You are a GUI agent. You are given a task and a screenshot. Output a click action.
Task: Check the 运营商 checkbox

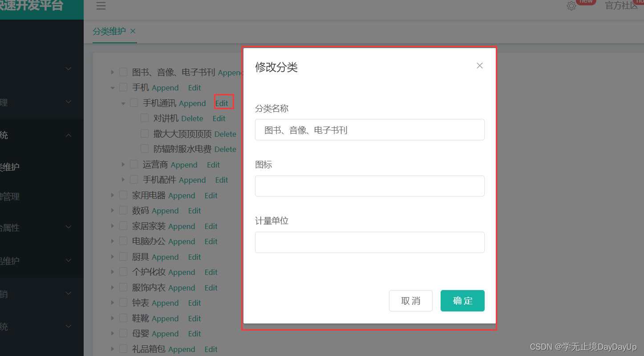pyautogui.click(x=134, y=164)
